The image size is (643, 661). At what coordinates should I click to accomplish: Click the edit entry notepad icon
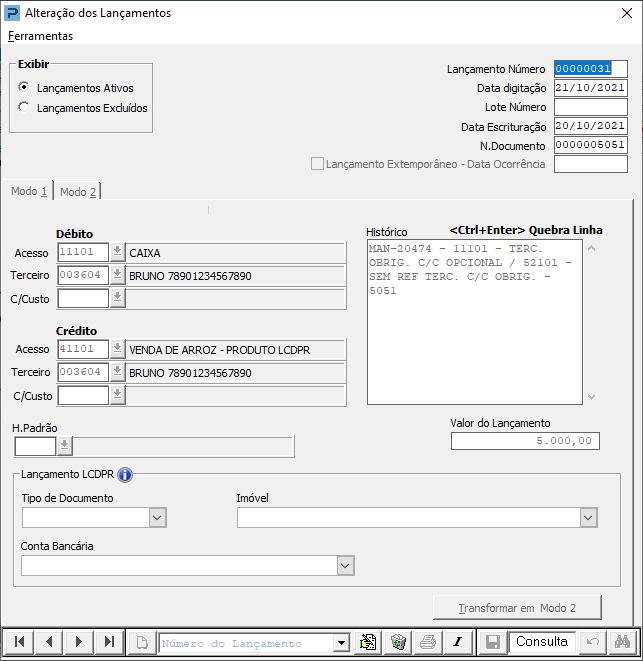368,642
